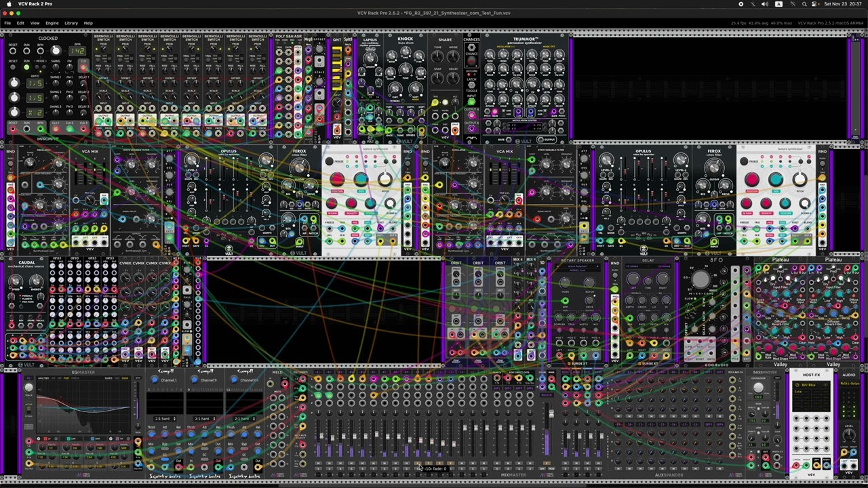This screenshot has width=868, height=488.
Task: Open 2:1 hard ratio dropdown on Comp Channel:1
Action: (165, 419)
